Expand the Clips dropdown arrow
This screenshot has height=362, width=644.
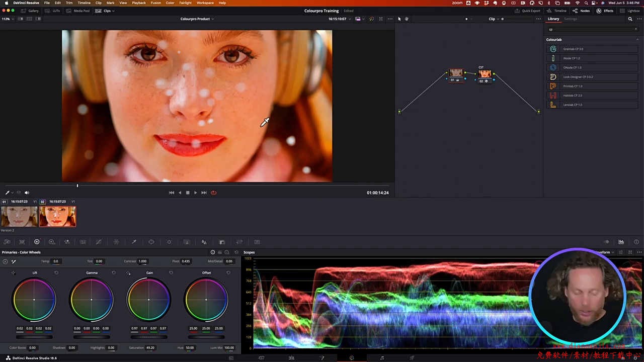pos(113,11)
